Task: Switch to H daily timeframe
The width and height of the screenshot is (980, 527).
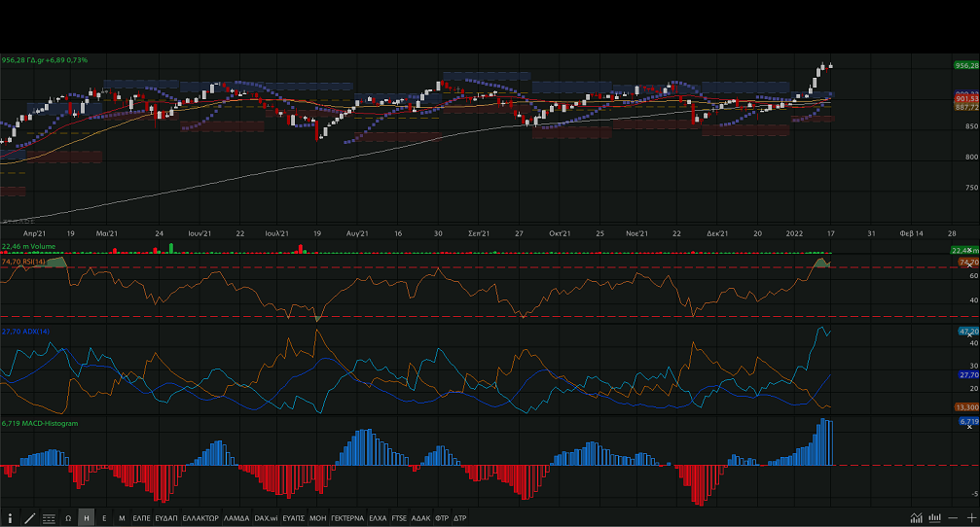Action: tap(87, 518)
